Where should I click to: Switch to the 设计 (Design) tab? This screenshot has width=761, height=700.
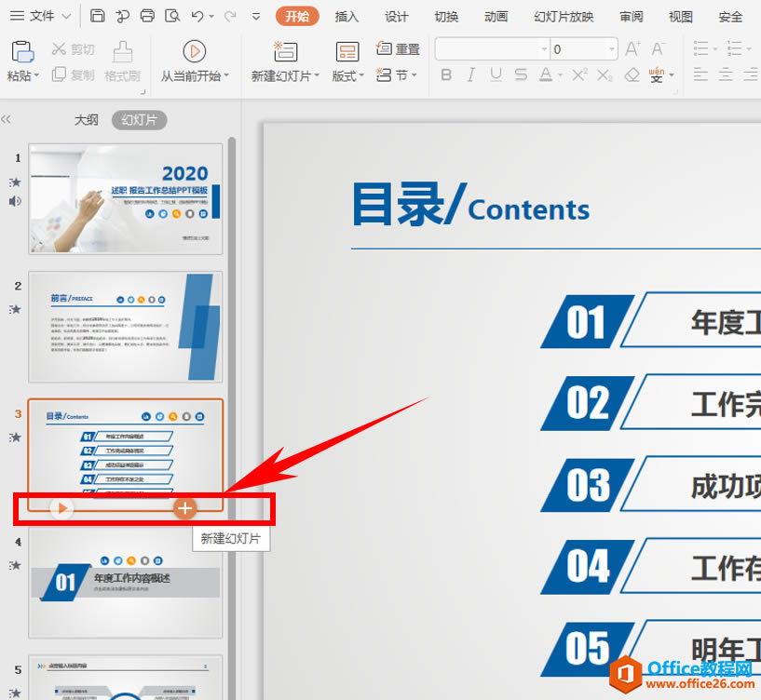397,17
